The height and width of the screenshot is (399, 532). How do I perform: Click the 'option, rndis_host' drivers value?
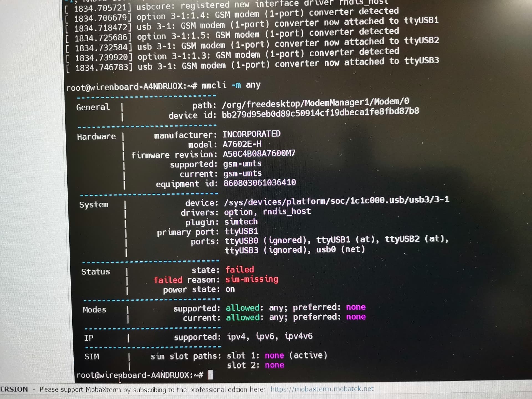(267, 212)
